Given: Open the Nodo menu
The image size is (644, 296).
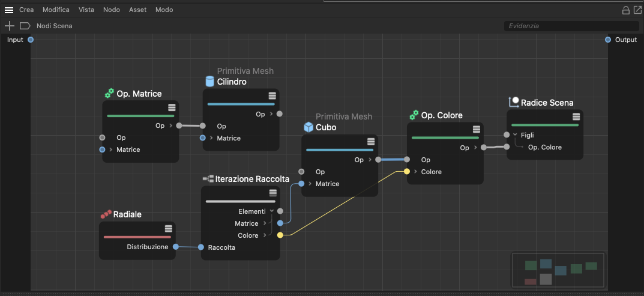Looking at the screenshot, I should tap(111, 10).
